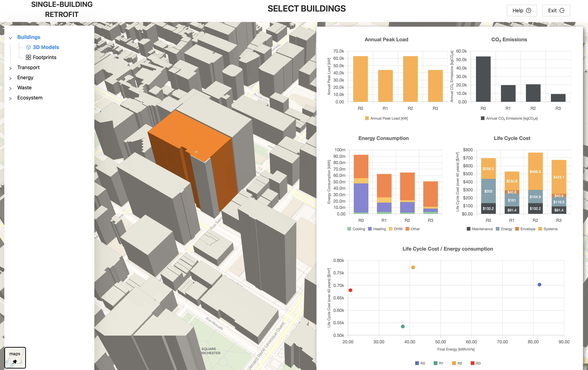This screenshot has height=370, width=588.
Task: Click the Help question mark icon
Action: coord(529,10)
